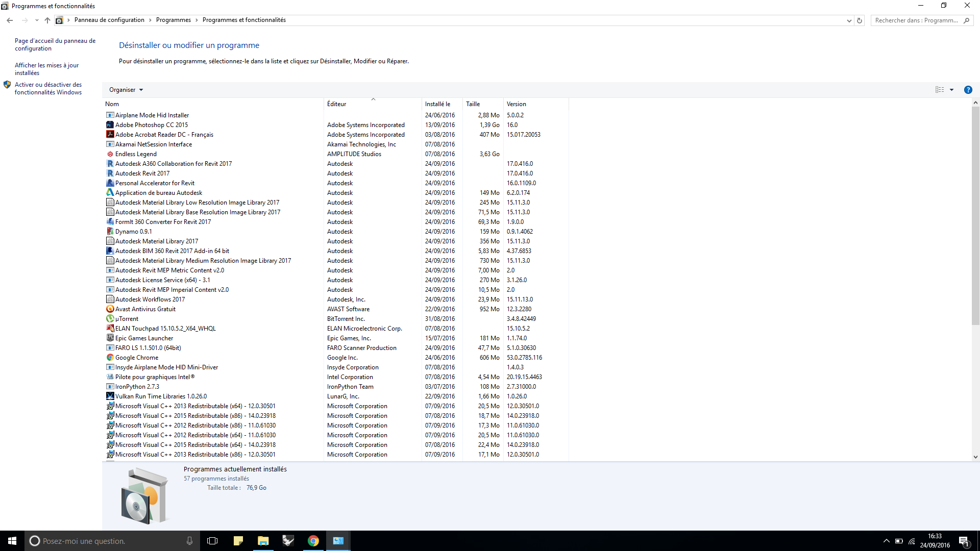Select the Application de bureau Autodesk icon
The height and width of the screenshot is (551, 980).
pyautogui.click(x=110, y=193)
